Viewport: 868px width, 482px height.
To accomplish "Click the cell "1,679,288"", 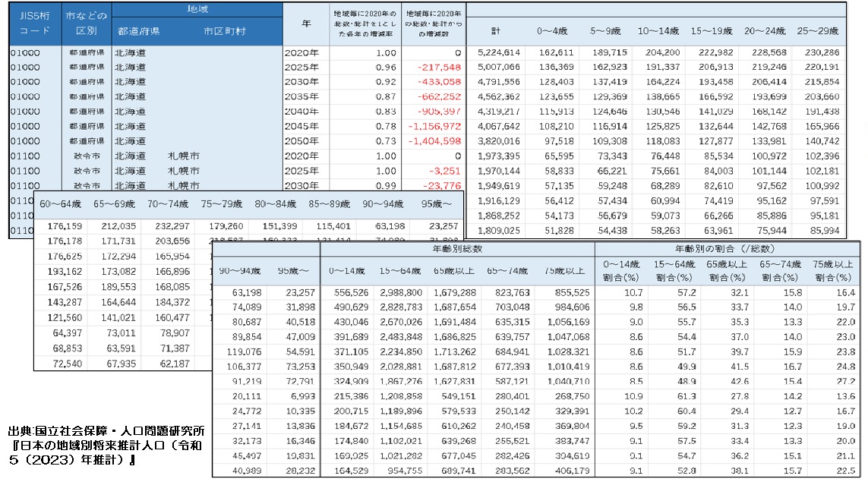I will [454, 292].
